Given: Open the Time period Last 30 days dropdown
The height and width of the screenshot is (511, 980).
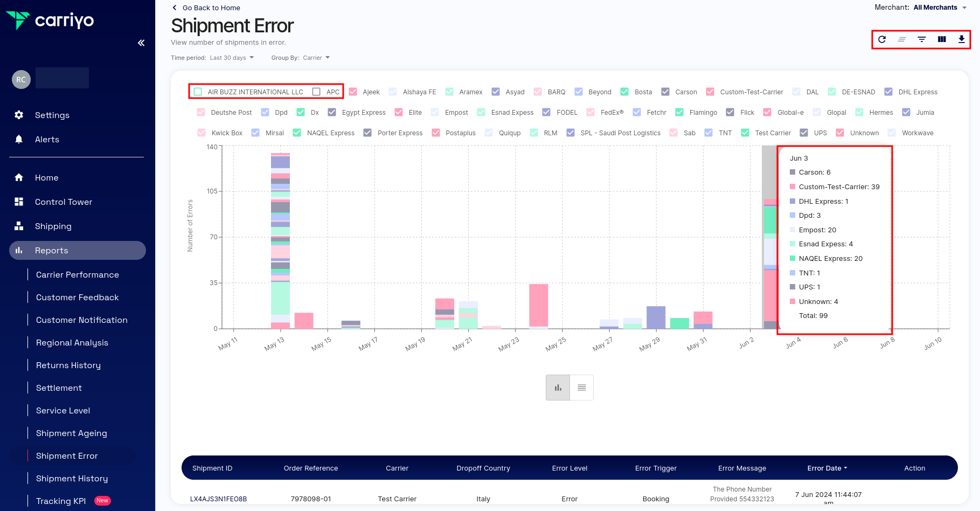Looking at the screenshot, I should tap(232, 58).
